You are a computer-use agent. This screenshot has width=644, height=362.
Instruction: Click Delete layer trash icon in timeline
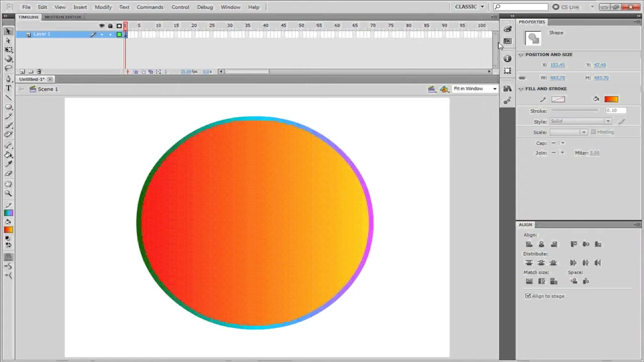[x=39, y=71]
